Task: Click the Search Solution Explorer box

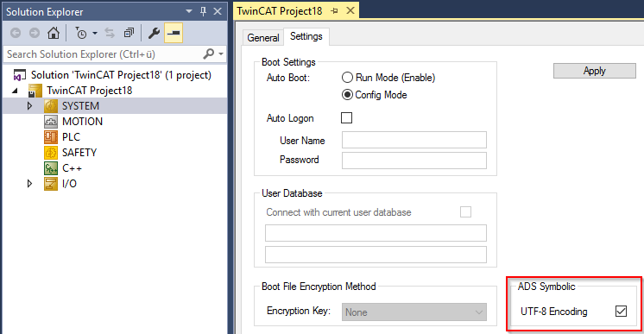Action: [104, 54]
